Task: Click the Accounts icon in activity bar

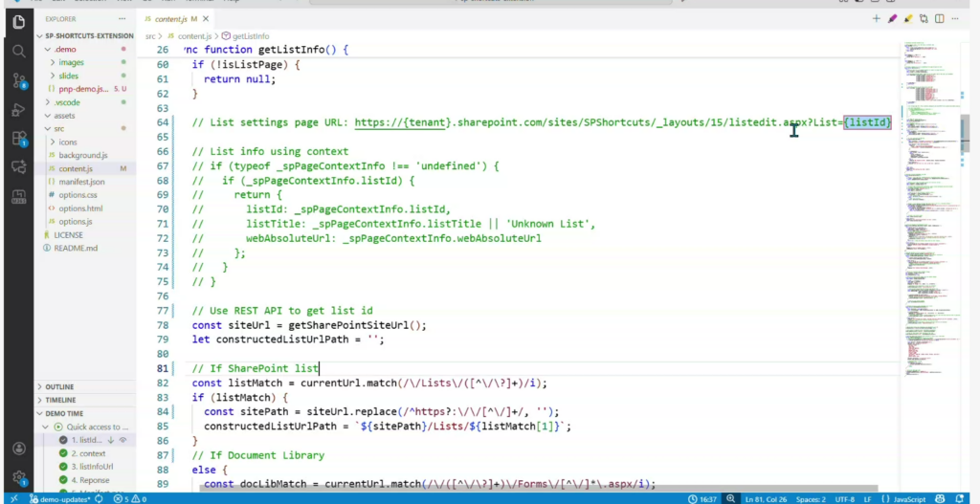Action: tap(18, 448)
